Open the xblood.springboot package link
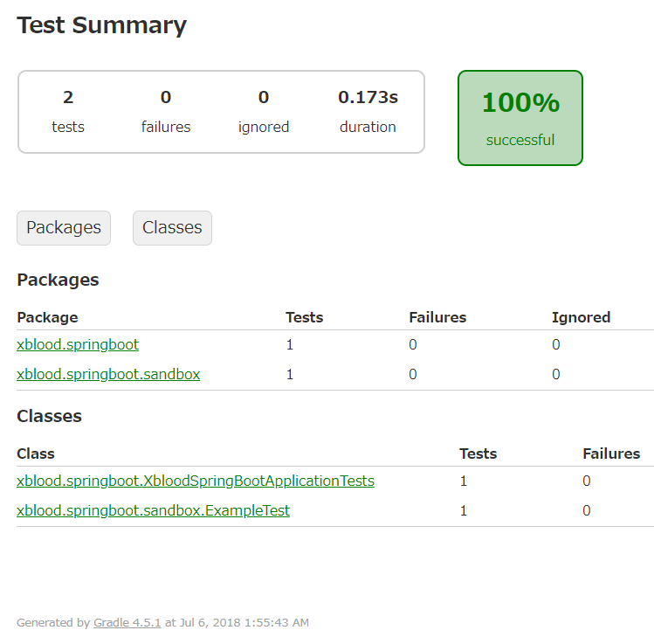The width and height of the screenshot is (654, 644). coord(78,345)
